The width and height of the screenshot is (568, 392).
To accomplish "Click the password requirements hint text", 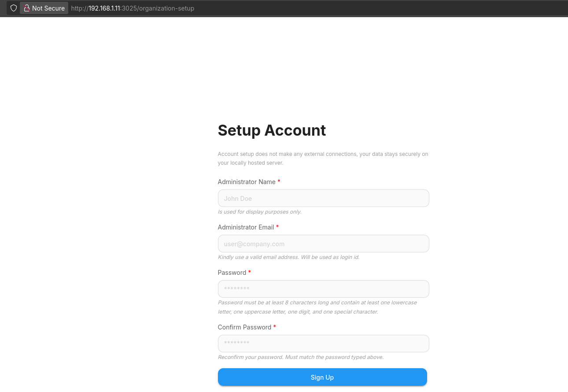I will pos(317,307).
